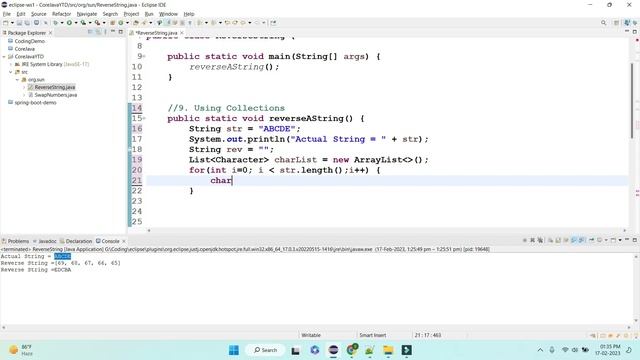Toggle Show Console on Standard Out change

(x=573, y=240)
